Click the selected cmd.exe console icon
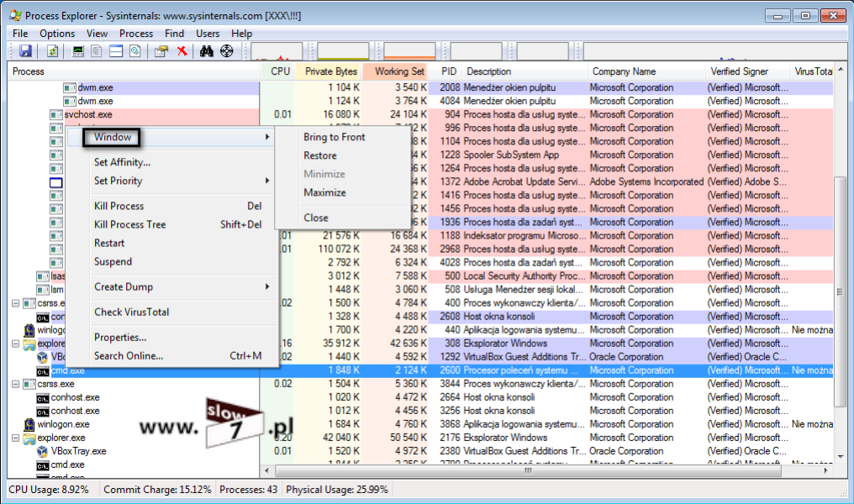The width and height of the screenshot is (854, 504). (x=43, y=371)
